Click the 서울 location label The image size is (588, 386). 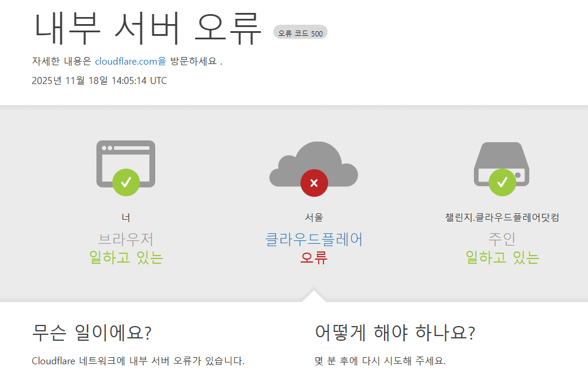(314, 217)
